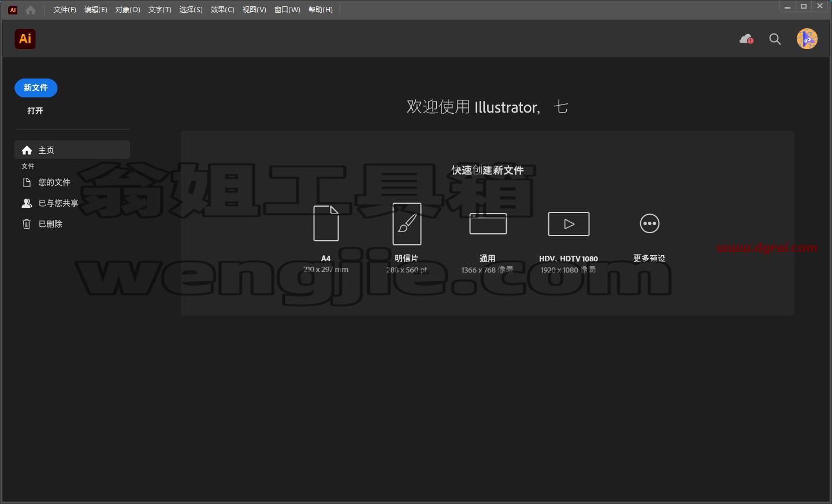Screen dimensions: 832x504
Task: Open the 窗口(W) menu
Action: click(x=287, y=10)
